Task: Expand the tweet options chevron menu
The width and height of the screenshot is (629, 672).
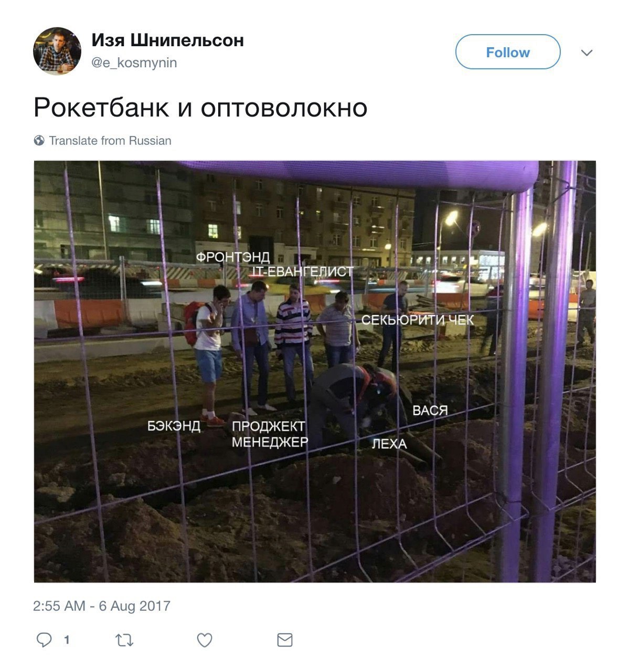Action: (587, 52)
